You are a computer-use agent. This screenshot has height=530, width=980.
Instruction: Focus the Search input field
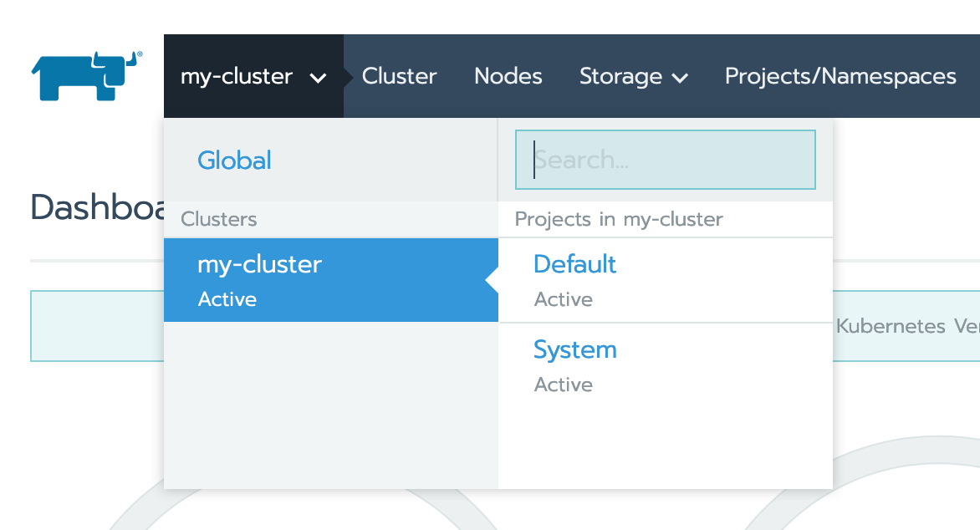[665, 160]
